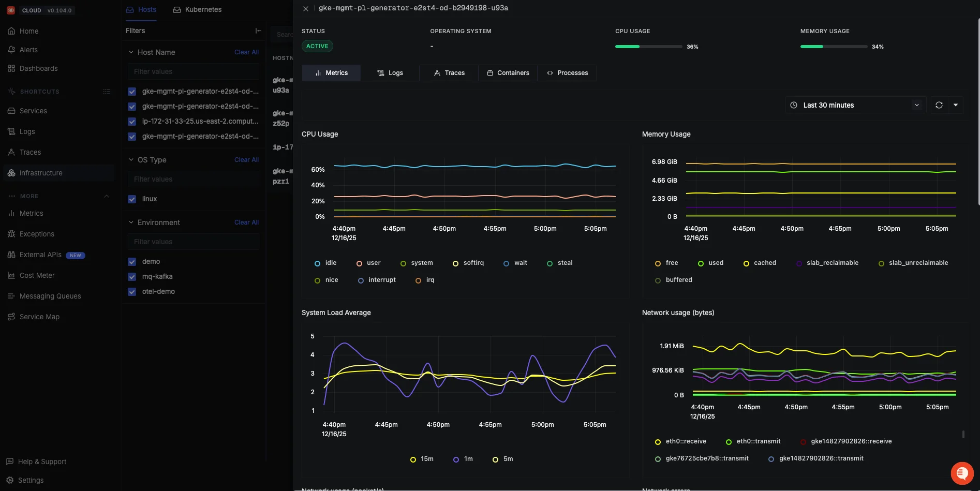Toggle the otel-demo environment checkbox
Screen dimensions: 980x491
[x=132, y=292]
